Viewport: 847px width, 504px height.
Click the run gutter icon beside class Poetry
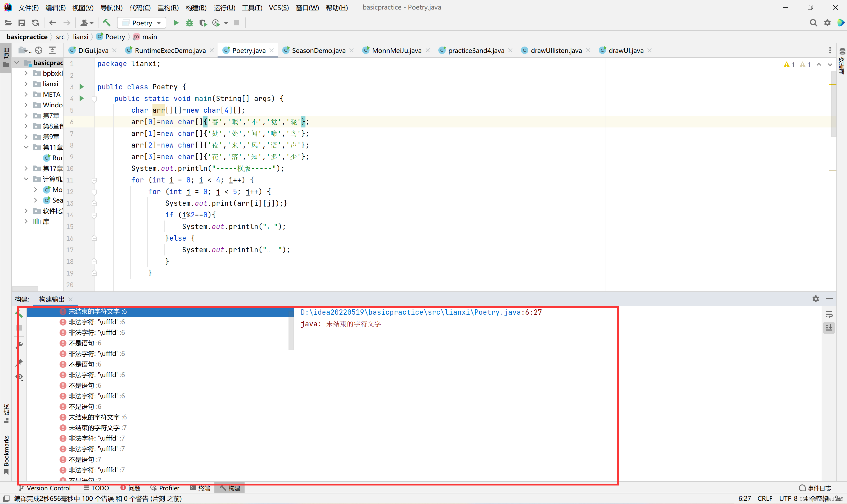82,87
